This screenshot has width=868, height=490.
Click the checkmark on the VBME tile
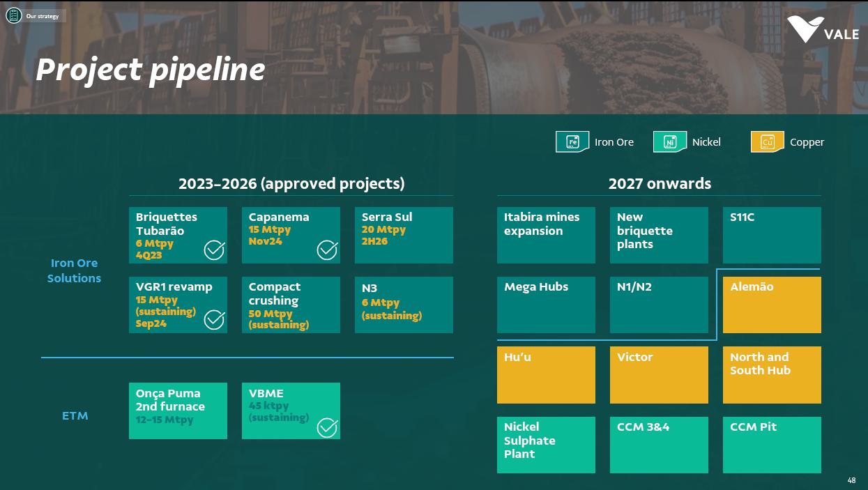[327, 427]
